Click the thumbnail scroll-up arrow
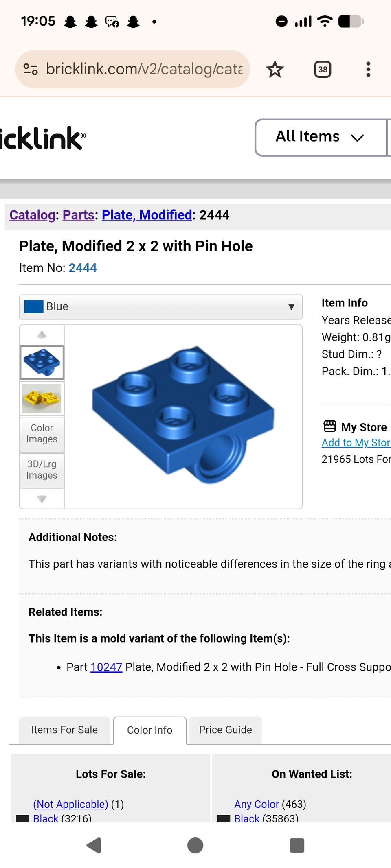The image size is (391, 868). (42, 335)
